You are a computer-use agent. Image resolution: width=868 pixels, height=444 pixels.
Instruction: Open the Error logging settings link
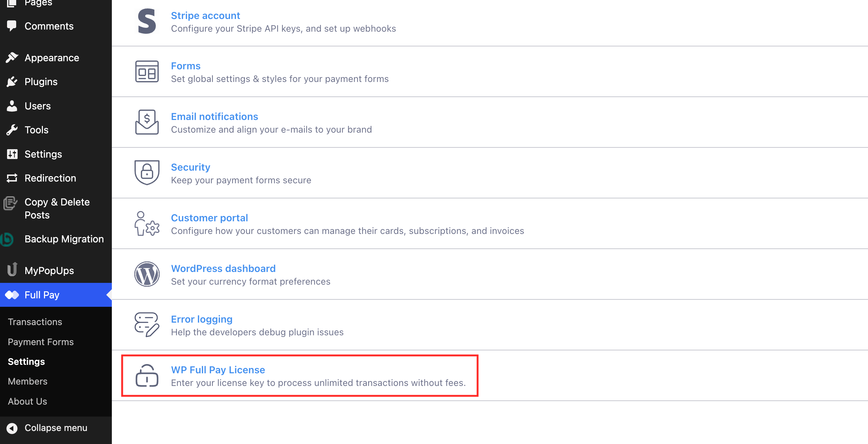point(202,319)
